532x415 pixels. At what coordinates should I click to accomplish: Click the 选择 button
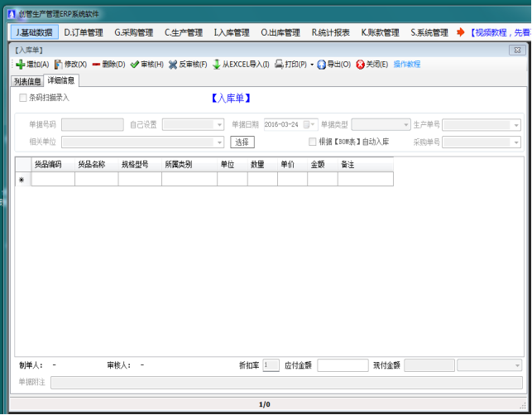pos(242,142)
